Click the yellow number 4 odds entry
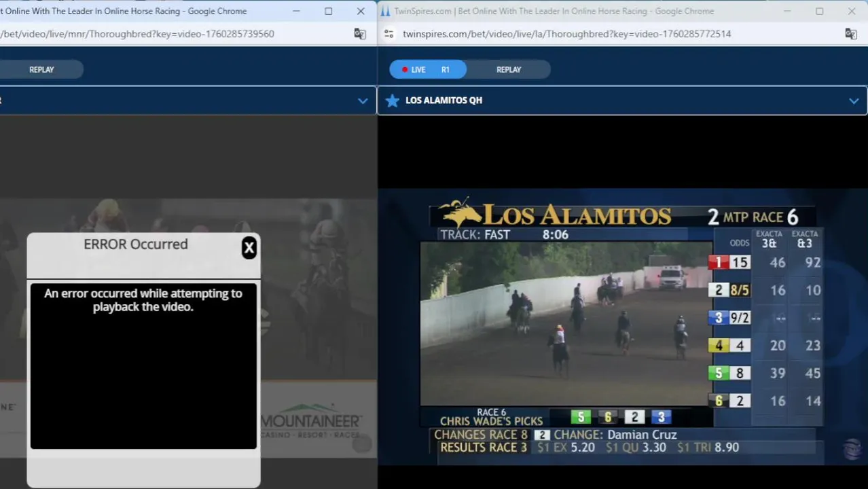868x489 pixels. (x=729, y=346)
